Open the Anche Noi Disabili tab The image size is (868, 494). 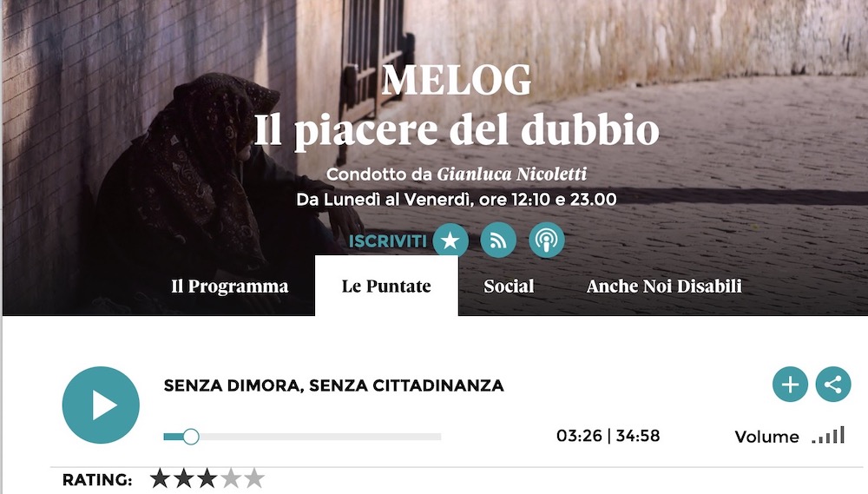[664, 287]
